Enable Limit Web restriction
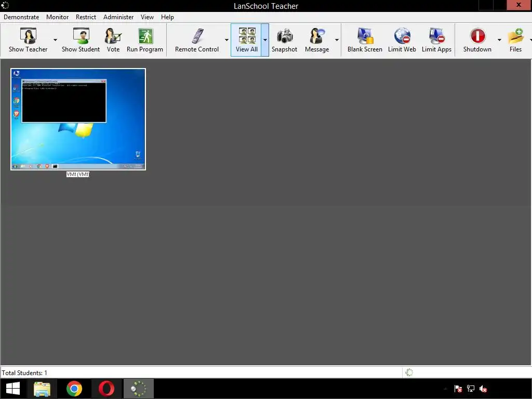532x399 pixels. [x=402, y=40]
